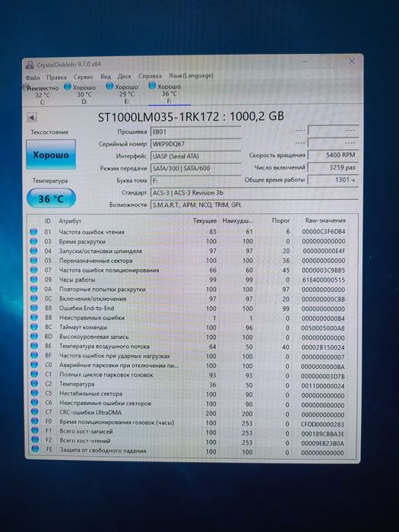Viewport: 399px width, 532px height.
Task: Click status icon for C6 Неисправимые ошибки секторов
Action: tap(35, 403)
